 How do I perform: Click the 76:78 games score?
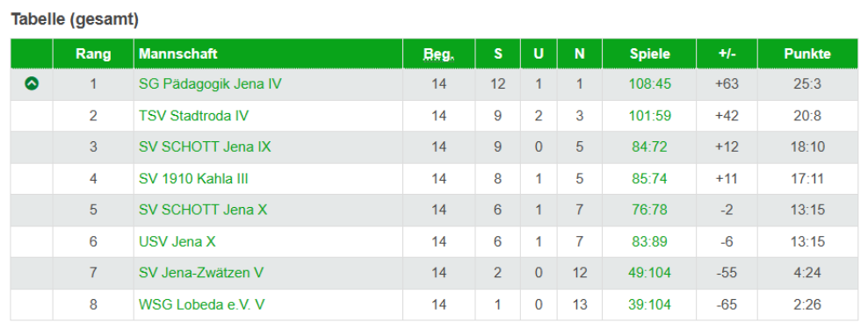click(x=650, y=210)
